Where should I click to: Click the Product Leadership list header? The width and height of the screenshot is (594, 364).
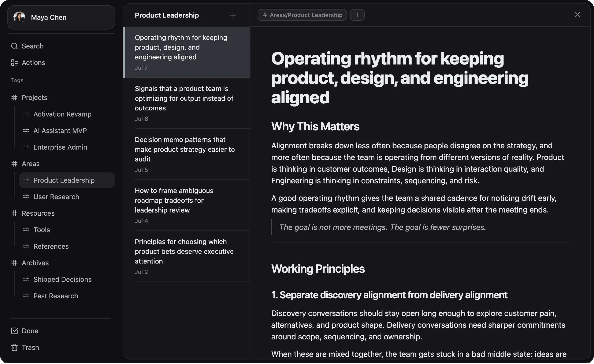coord(167,15)
